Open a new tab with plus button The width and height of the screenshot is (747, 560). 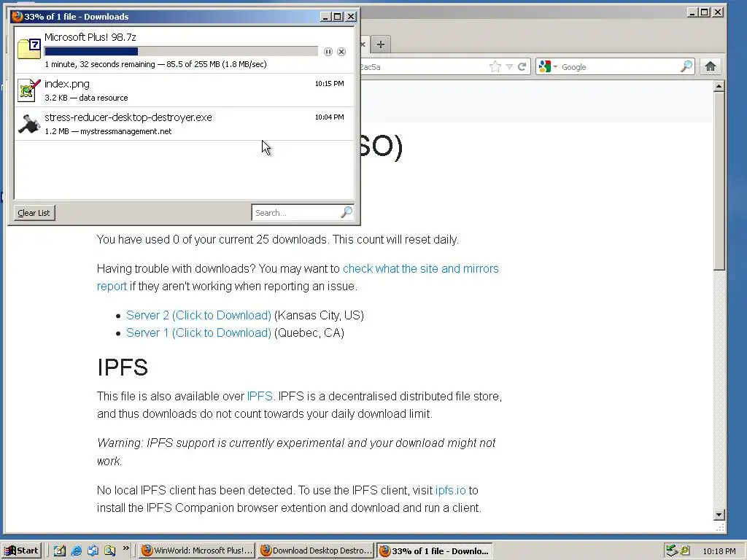(x=380, y=44)
